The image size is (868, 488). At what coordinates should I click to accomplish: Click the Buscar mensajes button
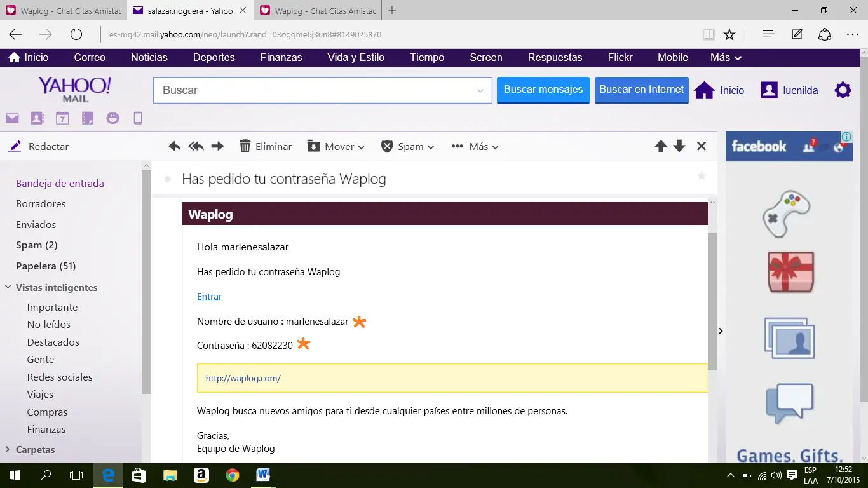coord(543,90)
